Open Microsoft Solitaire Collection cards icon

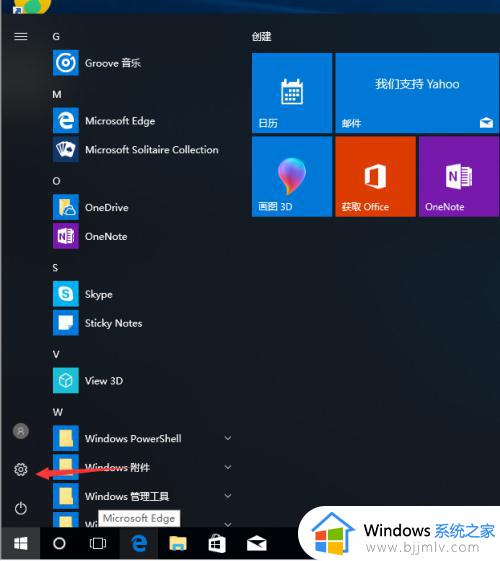point(66,150)
